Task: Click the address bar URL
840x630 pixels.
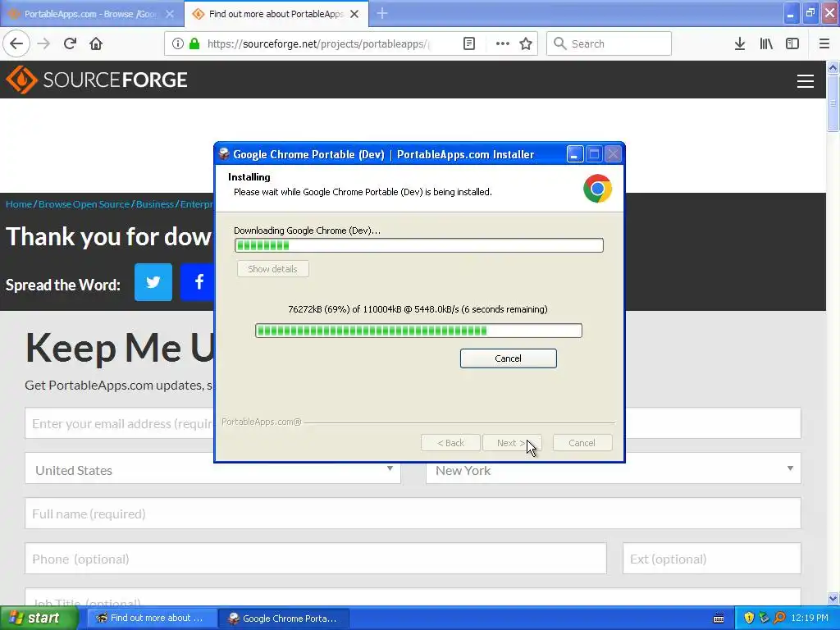Action: pos(317,43)
